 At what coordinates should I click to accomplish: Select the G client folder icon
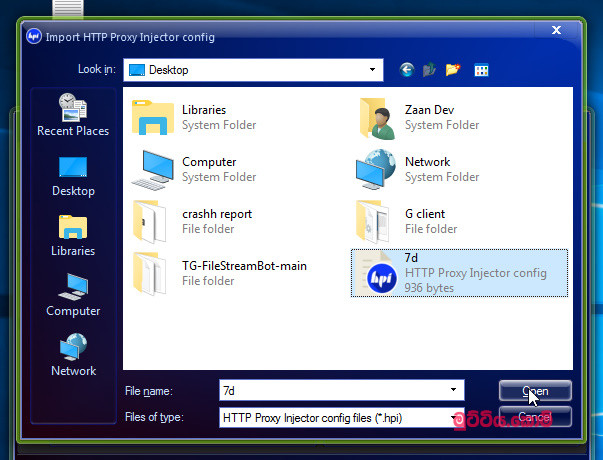click(372, 222)
